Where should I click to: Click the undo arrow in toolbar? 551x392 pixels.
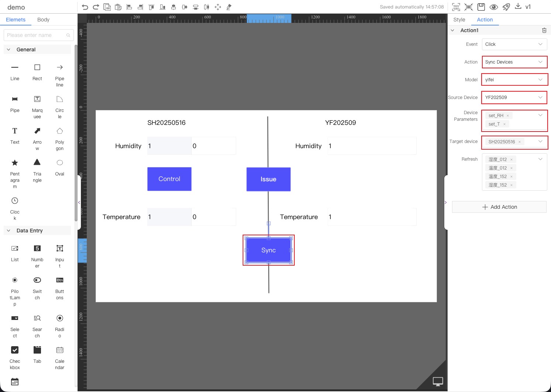(85, 7)
